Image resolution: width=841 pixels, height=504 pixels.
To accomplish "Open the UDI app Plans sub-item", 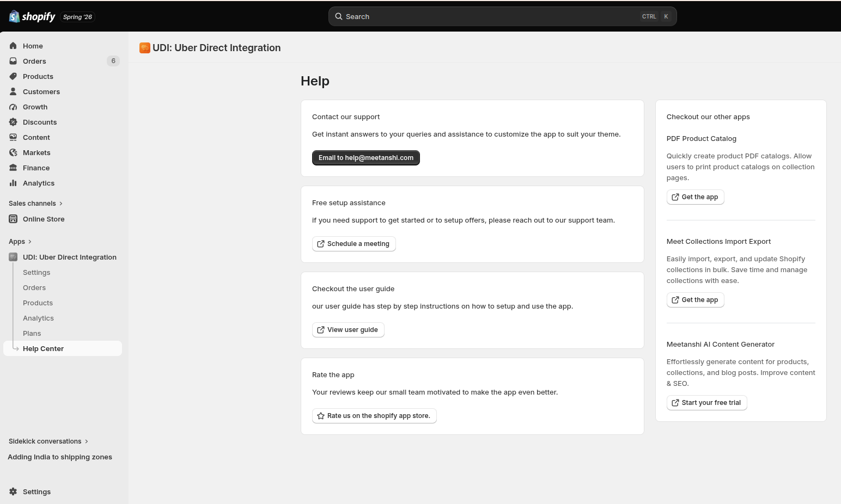I will (32, 333).
